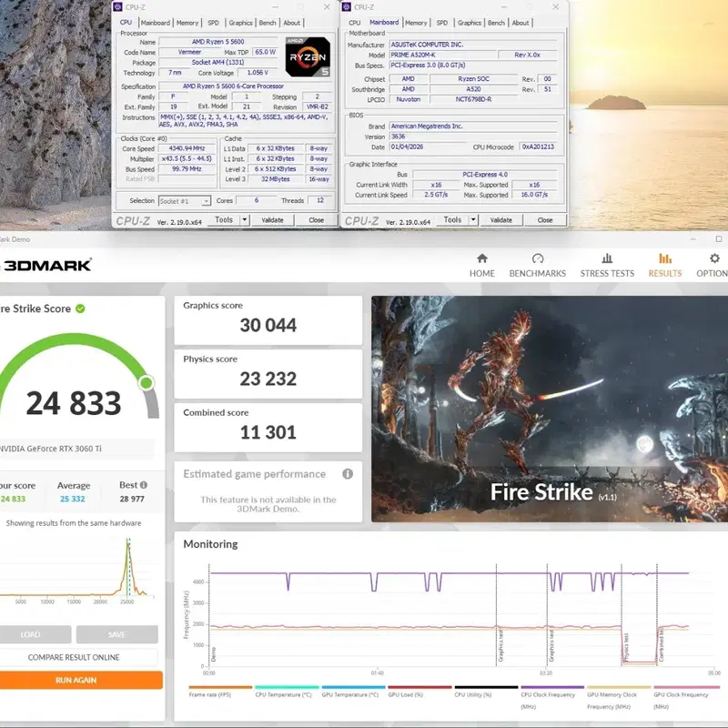Open the BENCHMARKS gauge icon
The image size is (728, 728).
538,258
